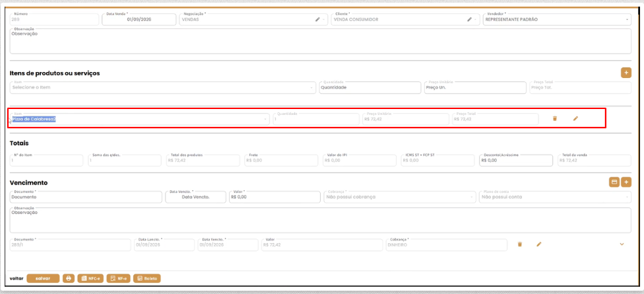The height and width of the screenshot is (294, 644).
Task: Click the Valor do IPI field
Action: pyautogui.click(x=359, y=161)
